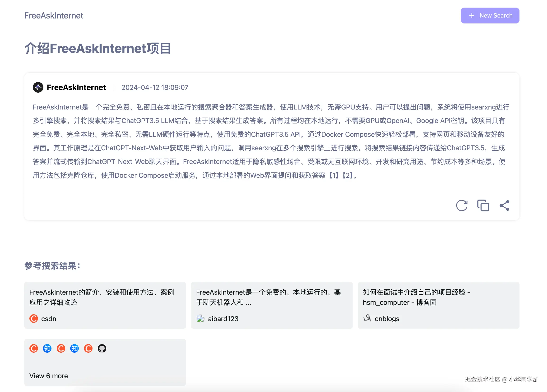547x392 pixels.
Task: Click the GitHub icon in more-results card
Action: (x=102, y=348)
